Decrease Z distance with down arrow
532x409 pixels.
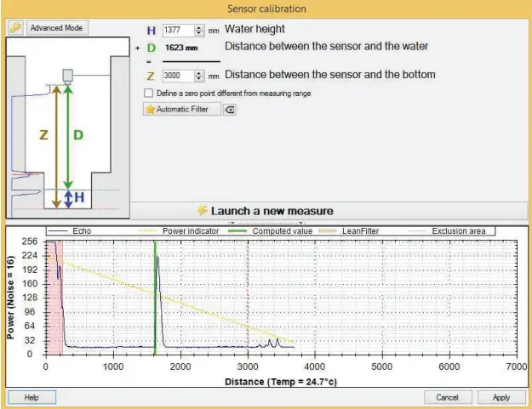pos(199,78)
